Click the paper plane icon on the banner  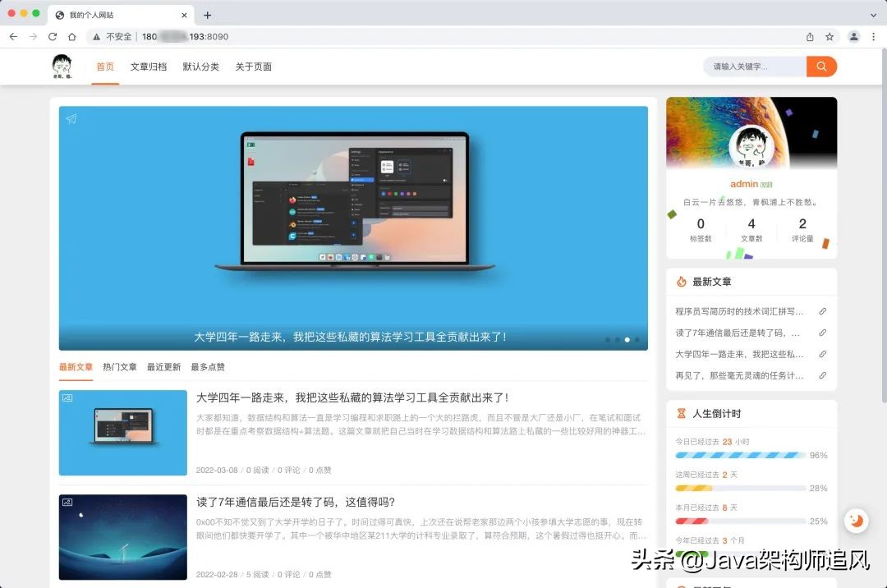tap(71, 118)
